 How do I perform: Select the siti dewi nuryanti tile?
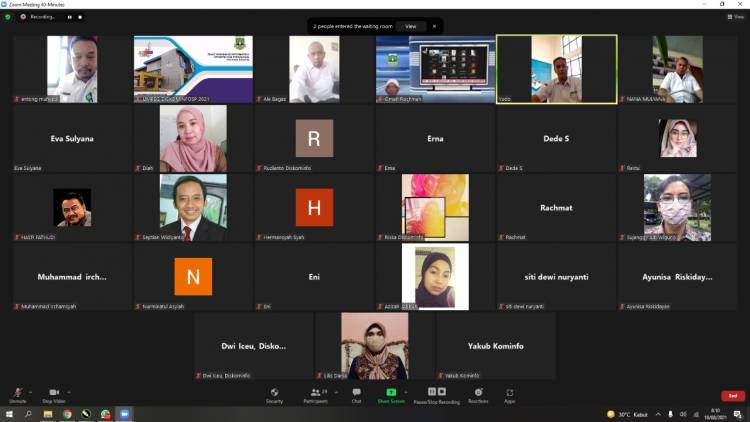tap(556, 277)
